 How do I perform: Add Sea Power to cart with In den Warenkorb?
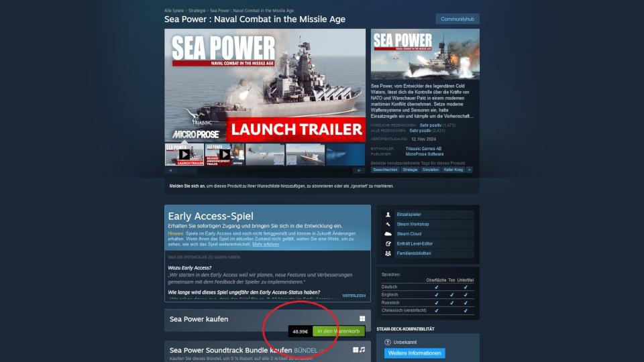pos(338,331)
